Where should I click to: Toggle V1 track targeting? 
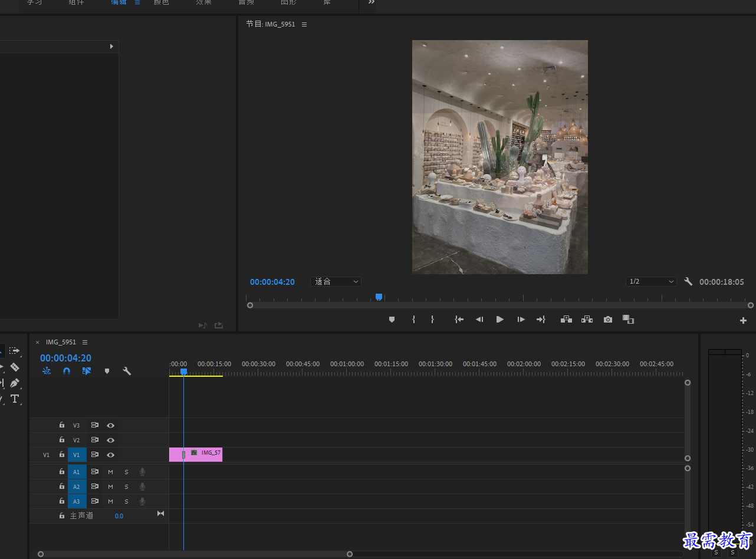[x=77, y=455]
